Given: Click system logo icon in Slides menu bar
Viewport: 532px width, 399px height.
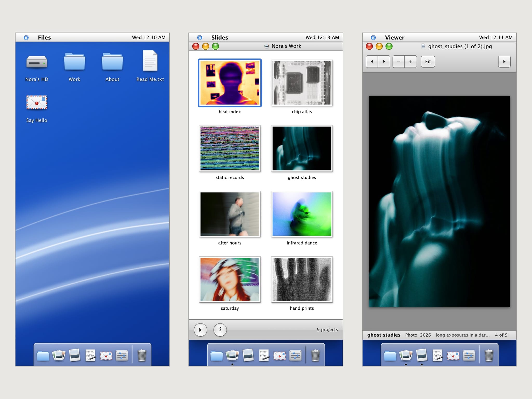Looking at the screenshot, I should (x=199, y=37).
